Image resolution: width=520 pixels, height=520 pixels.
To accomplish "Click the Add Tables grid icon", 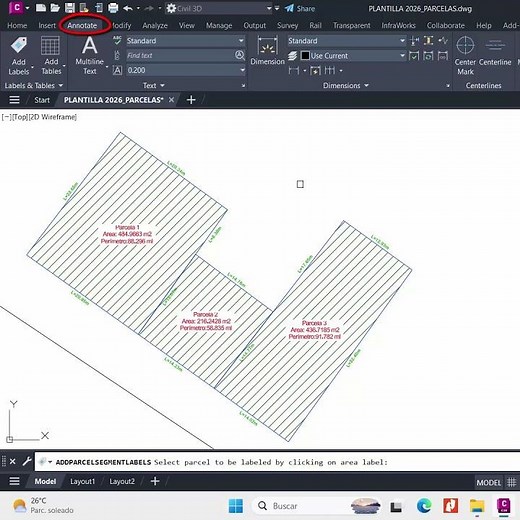I will point(50,46).
